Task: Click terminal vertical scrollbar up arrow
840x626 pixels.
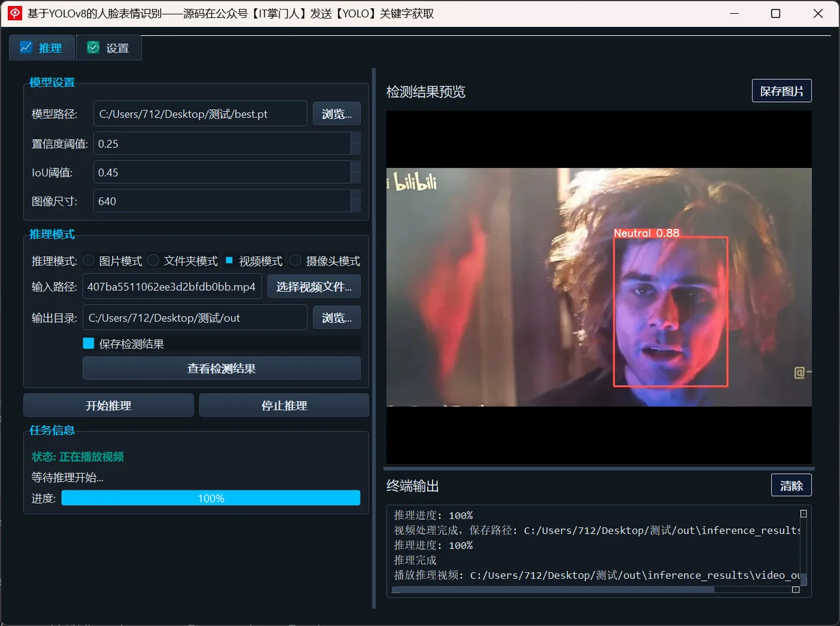Action: point(803,514)
